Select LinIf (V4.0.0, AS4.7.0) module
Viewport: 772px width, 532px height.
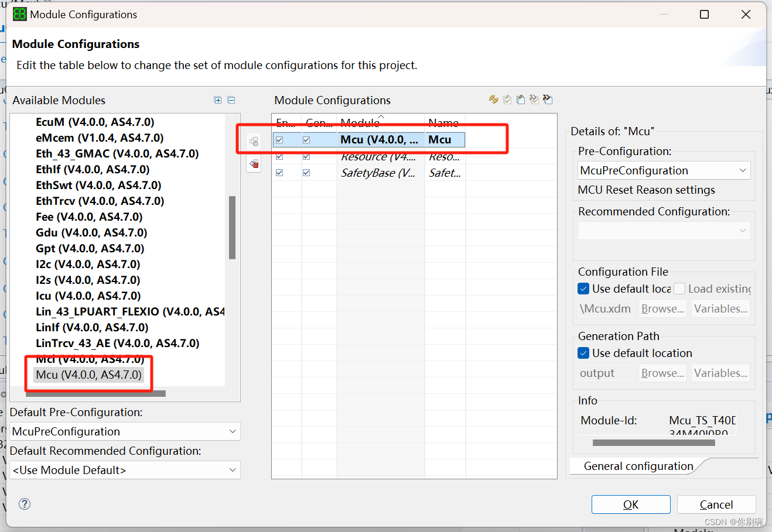[92, 327]
